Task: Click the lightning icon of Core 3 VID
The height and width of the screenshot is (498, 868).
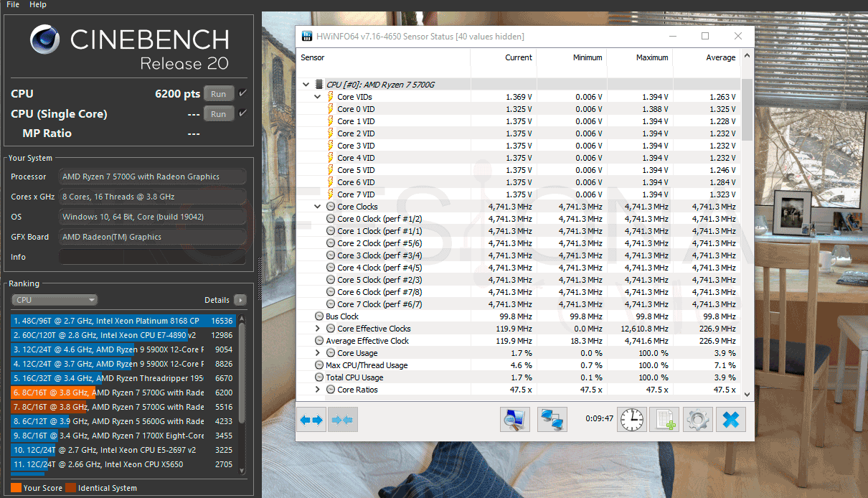Action: point(331,146)
